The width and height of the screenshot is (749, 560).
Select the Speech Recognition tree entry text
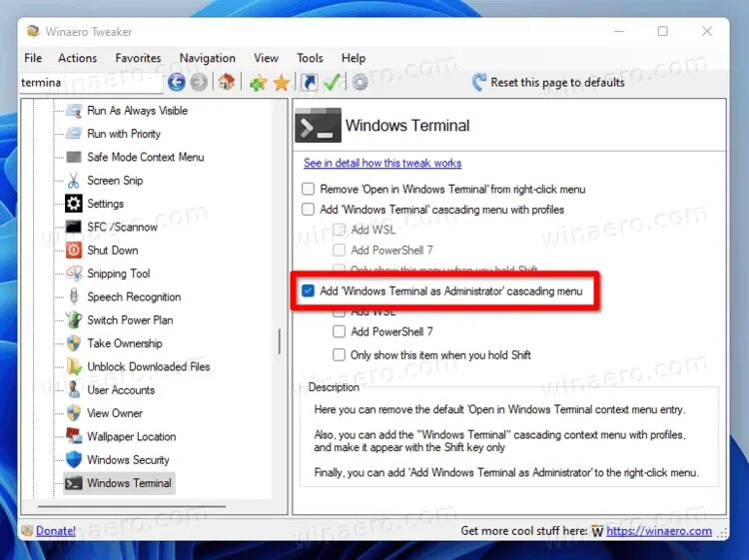(134, 296)
